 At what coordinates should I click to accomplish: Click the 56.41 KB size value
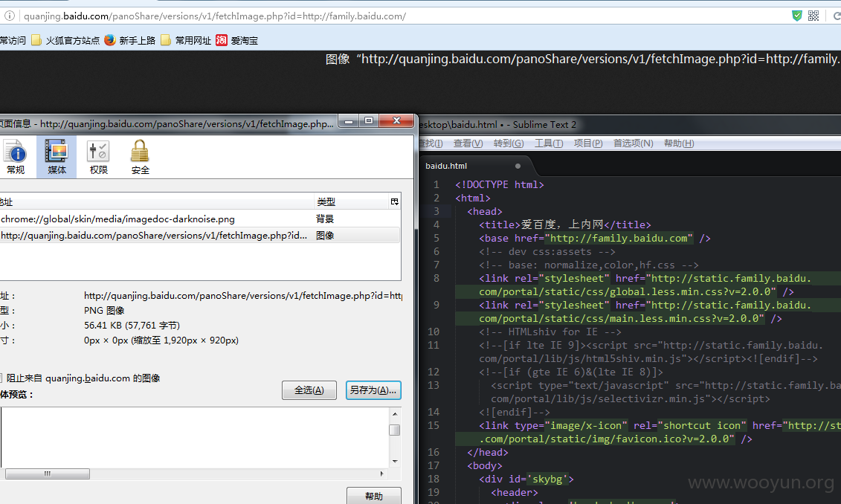(x=132, y=326)
